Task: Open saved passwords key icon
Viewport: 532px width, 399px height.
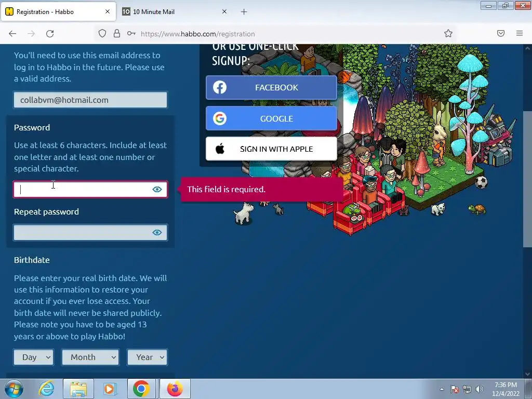Action: tap(131, 34)
